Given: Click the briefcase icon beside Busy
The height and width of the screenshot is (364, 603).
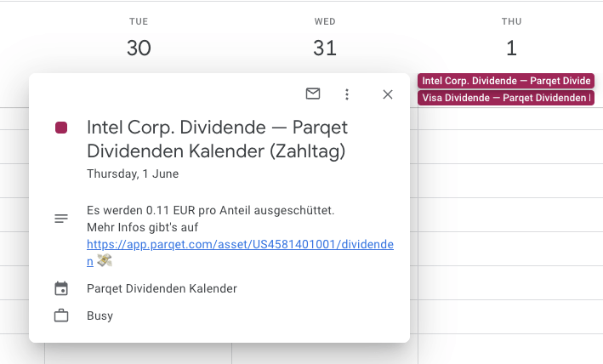Looking at the screenshot, I should pyautogui.click(x=61, y=316).
